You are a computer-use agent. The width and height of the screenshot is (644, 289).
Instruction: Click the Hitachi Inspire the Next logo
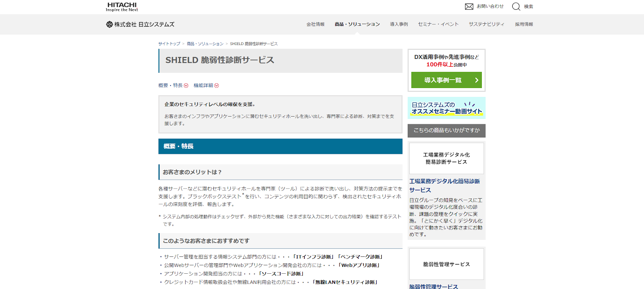click(122, 7)
